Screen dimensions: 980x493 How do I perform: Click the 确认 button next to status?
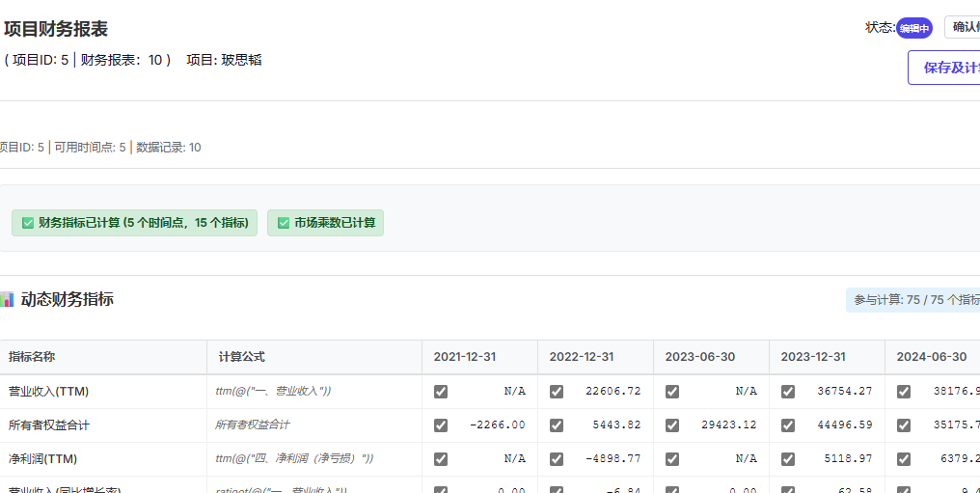coord(963,27)
